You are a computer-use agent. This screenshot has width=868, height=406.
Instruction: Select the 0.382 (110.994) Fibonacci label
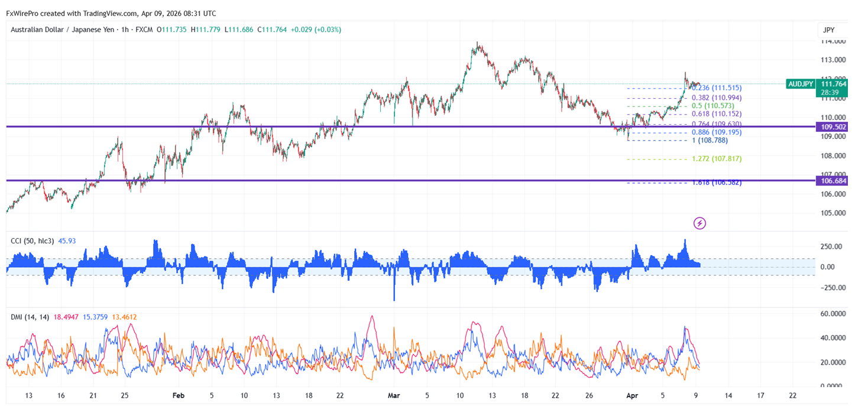717,98
